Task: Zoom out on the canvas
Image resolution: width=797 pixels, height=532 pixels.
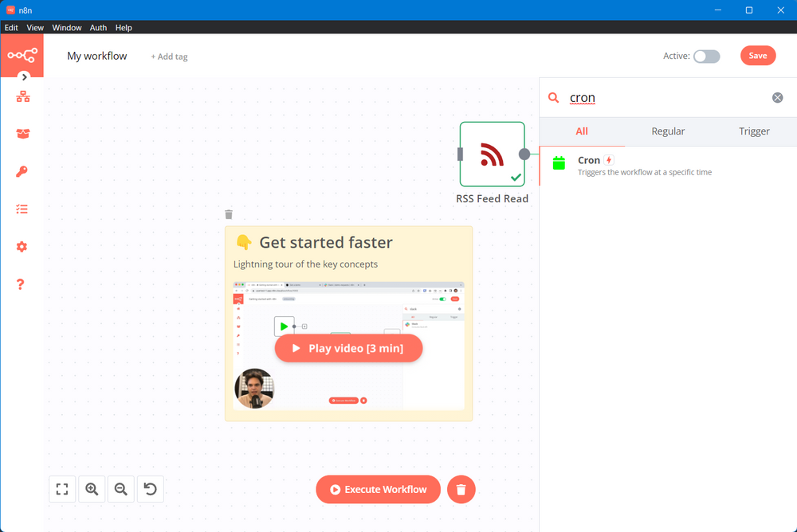Action: [x=121, y=489]
